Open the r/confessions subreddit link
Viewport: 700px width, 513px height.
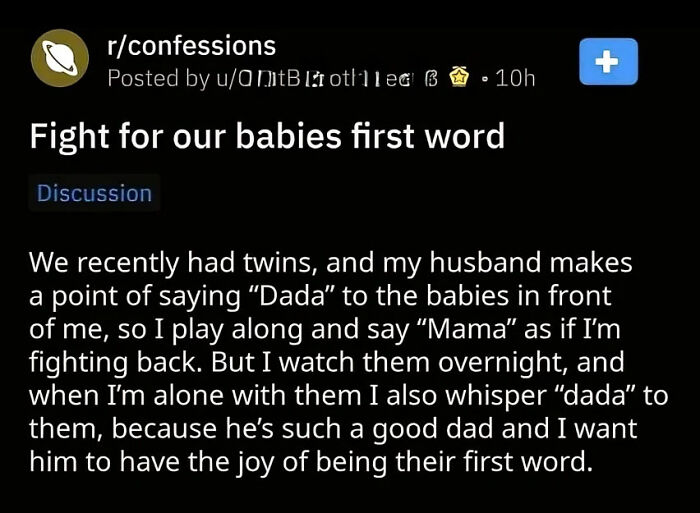click(190, 45)
